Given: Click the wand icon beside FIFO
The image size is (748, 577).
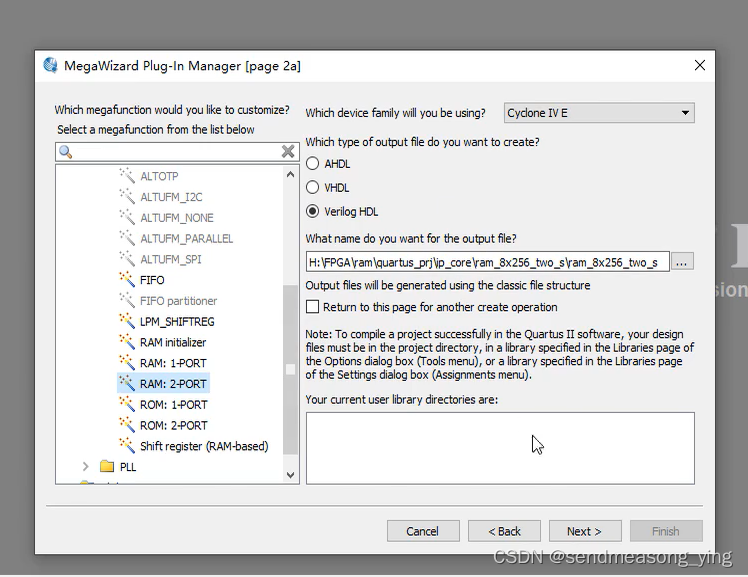Looking at the screenshot, I should pos(127,279).
